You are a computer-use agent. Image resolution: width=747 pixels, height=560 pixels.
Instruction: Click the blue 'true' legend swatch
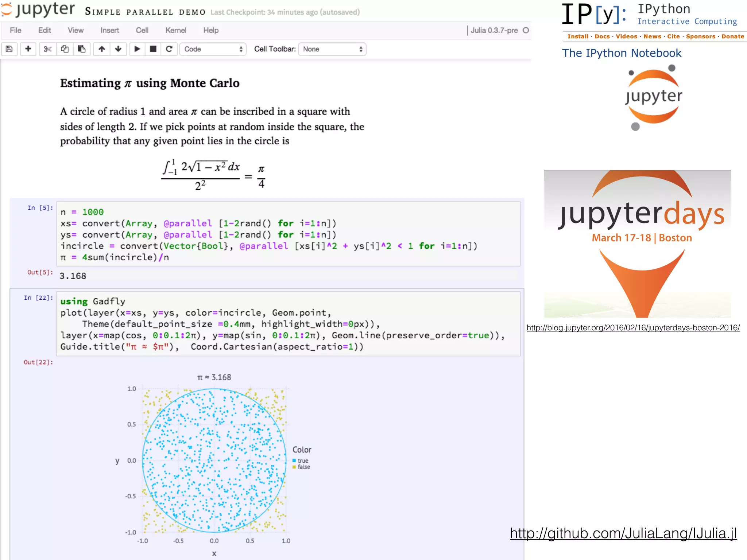294,460
